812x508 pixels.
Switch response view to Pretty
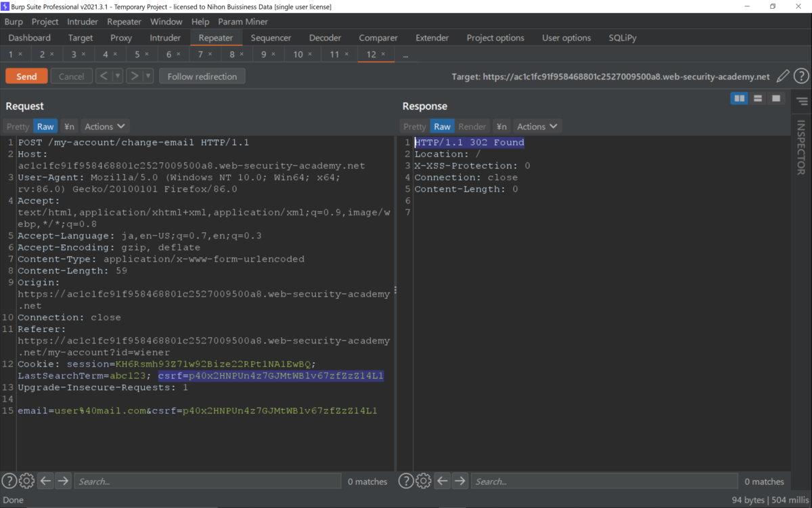point(415,127)
